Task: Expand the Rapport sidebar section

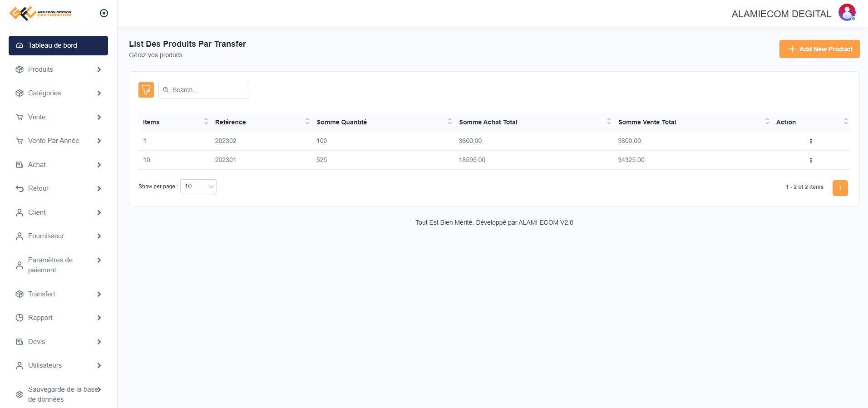Action: [x=58, y=318]
